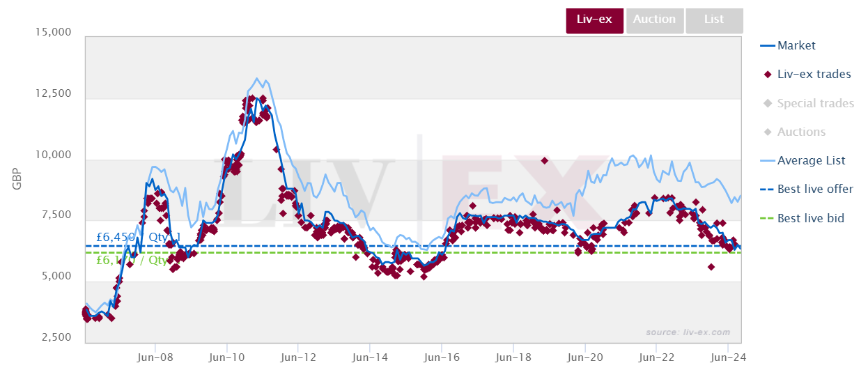Select the List tab
Image resolution: width=868 pixels, height=370 pixels.
pos(714,20)
